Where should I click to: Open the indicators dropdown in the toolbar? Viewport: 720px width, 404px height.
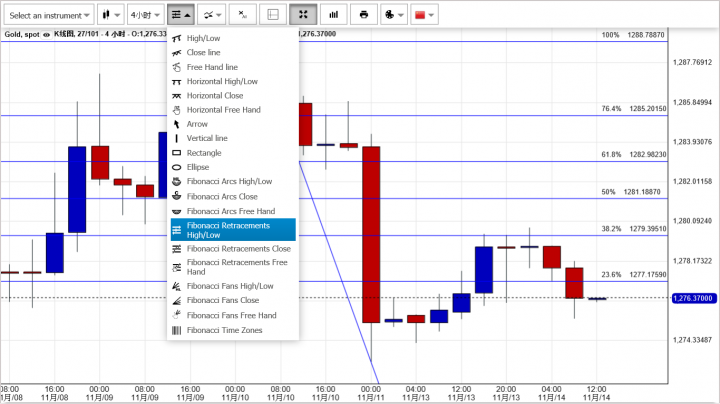(x=211, y=15)
